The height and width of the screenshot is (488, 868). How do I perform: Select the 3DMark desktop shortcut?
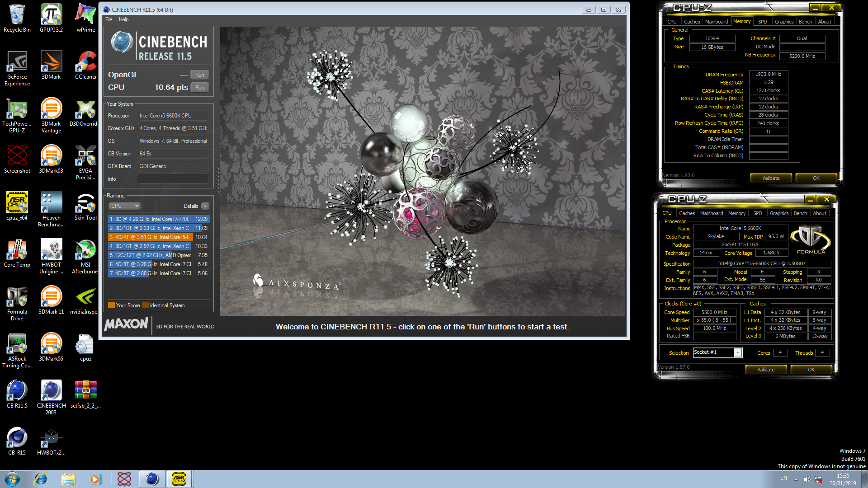(x=51, y=65)
